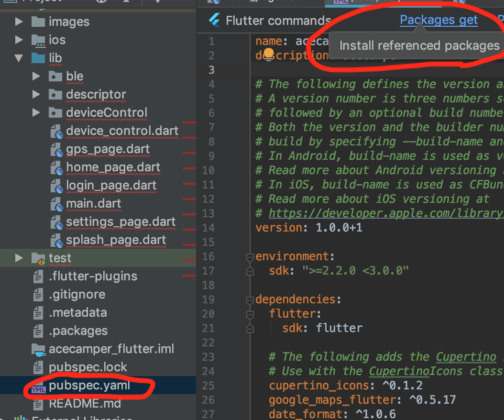Click the splash_page.dart file icon
Image resolution: width=504 pixels, height=420 pixels.
[x=56, y=241]
